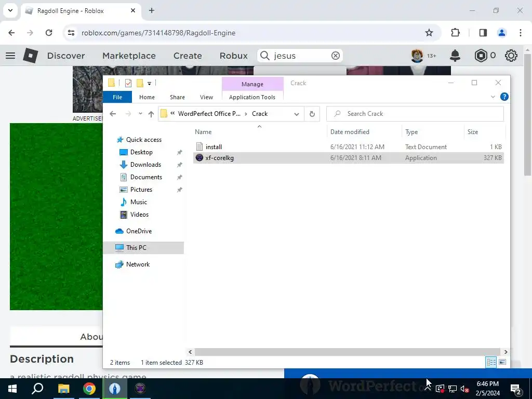This screenshot has height=399, width=532.
Task: Open the Robux balance icon
Action: pos(481,56)
